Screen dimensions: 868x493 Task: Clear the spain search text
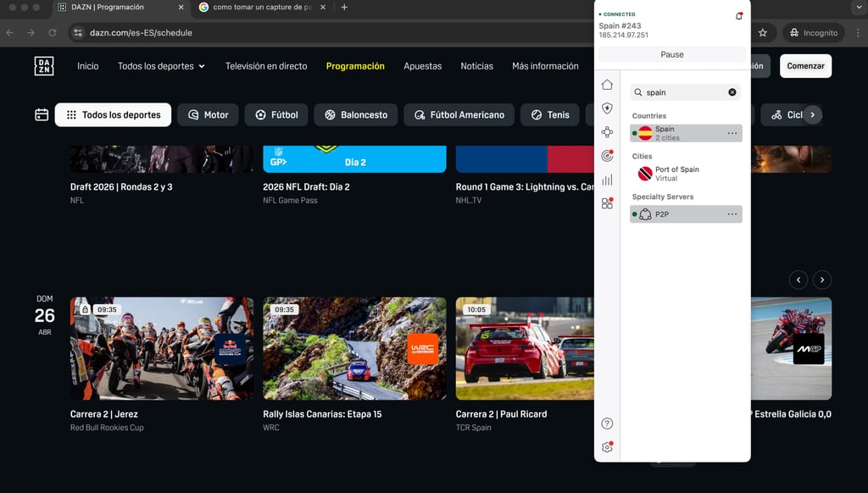point(732,92)
